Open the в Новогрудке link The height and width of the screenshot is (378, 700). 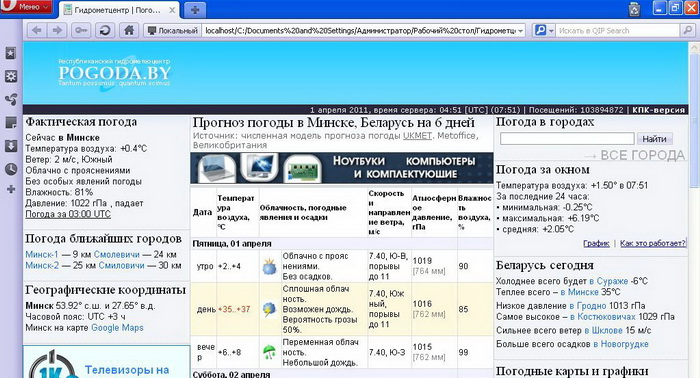[x=621, y=344]
